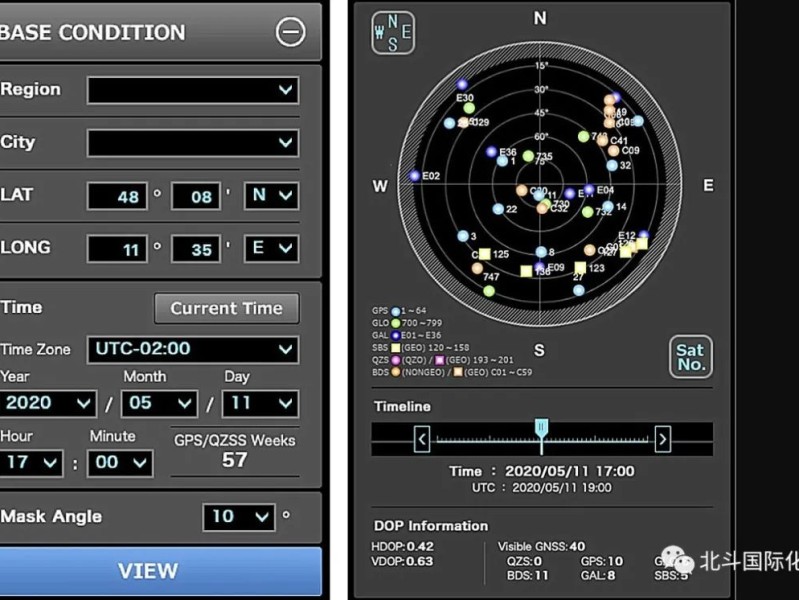Open the City dropdown
This screenshot has width=799, height=600.
pyautogui.click(x=192, y=143)
